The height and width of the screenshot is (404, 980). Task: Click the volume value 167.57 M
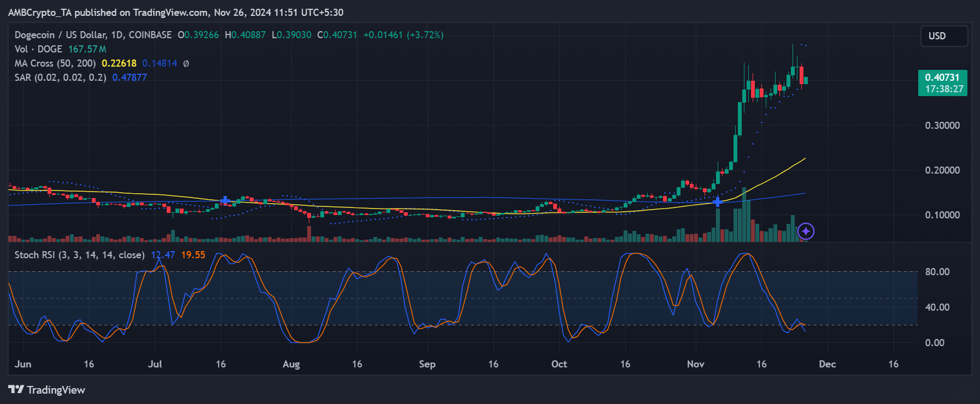point(87,49)
